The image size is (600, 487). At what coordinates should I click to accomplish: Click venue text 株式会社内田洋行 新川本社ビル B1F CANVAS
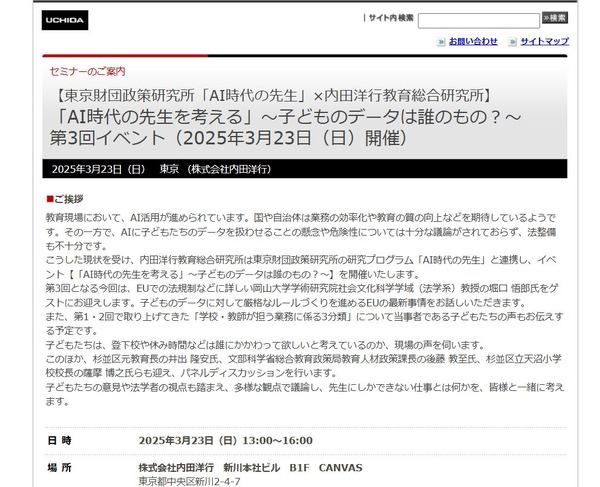point(250,468)
